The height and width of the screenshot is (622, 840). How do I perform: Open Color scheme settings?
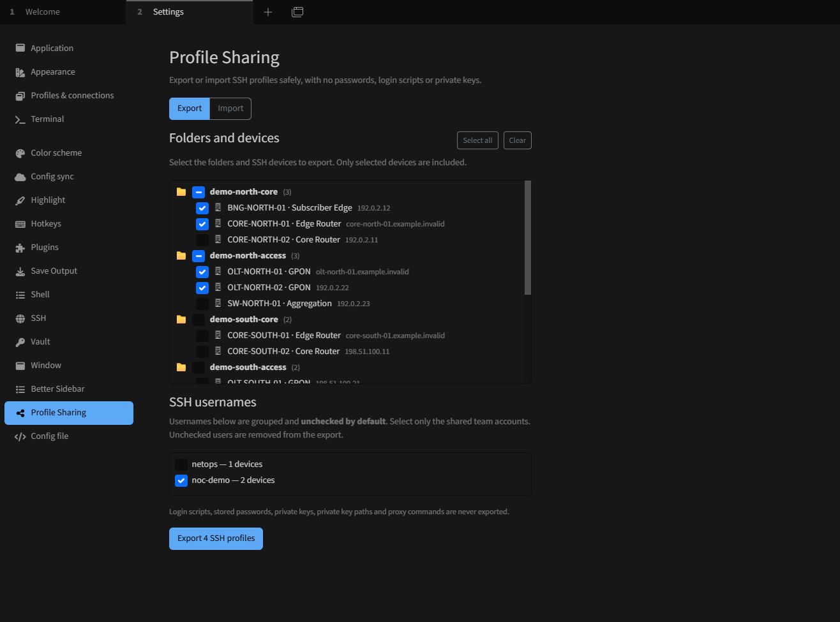[69, 152]
